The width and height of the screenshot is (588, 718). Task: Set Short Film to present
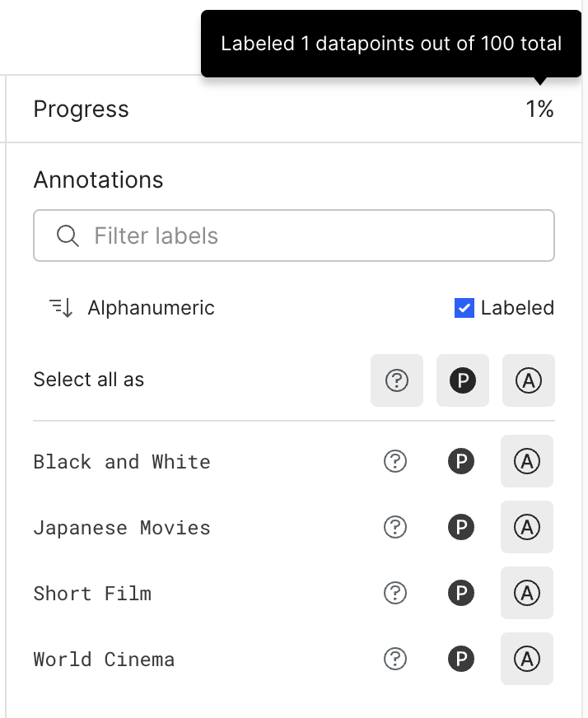(461, 593)
